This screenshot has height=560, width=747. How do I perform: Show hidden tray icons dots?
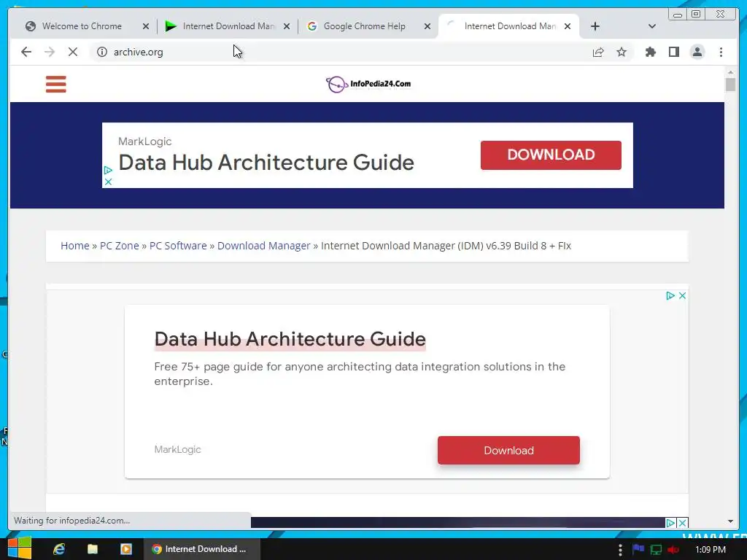pyautogui.click(x=620, y=550)
